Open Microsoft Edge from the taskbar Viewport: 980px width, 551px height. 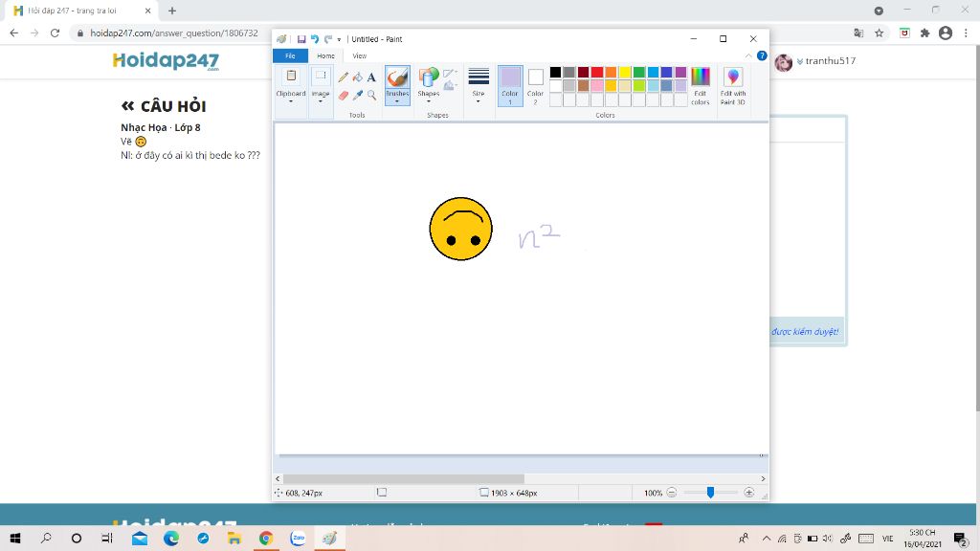[171, 538]
